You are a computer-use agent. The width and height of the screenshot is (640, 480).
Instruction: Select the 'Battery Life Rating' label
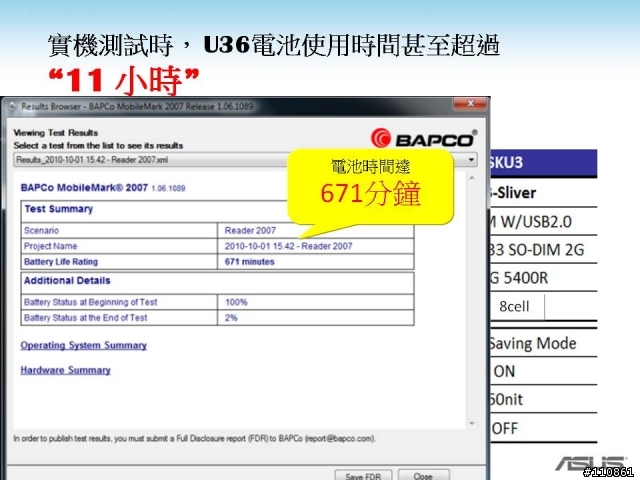click(x=61, y=262)
